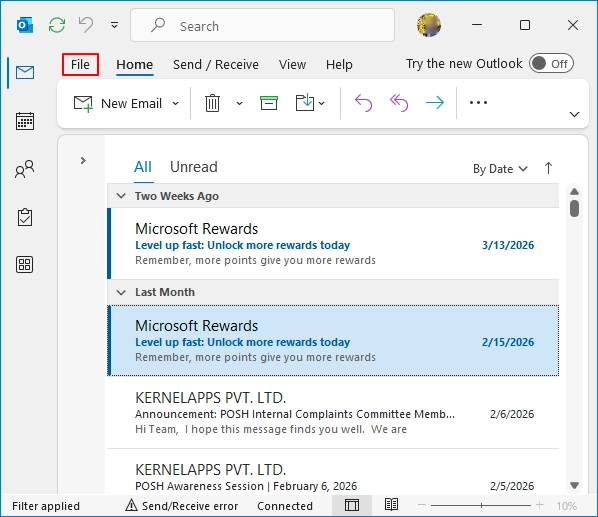598x517 pixels.
Task: Click the zoom slider
Action: click(481, 506)
